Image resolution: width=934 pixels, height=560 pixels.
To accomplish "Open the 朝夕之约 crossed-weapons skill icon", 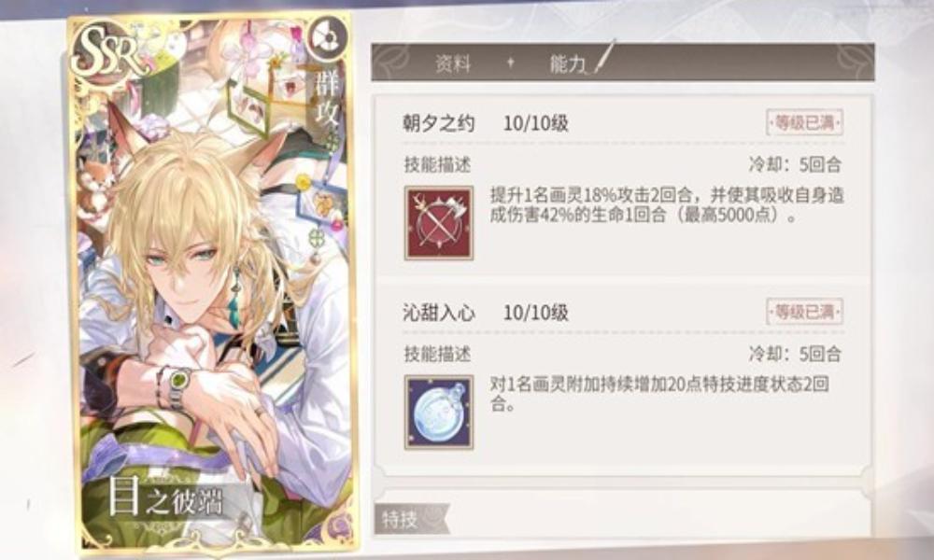I will (439, 223).
